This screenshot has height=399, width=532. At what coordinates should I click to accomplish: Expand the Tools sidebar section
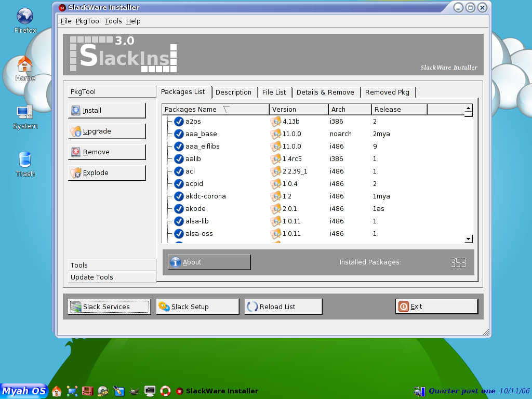point(112,265)
